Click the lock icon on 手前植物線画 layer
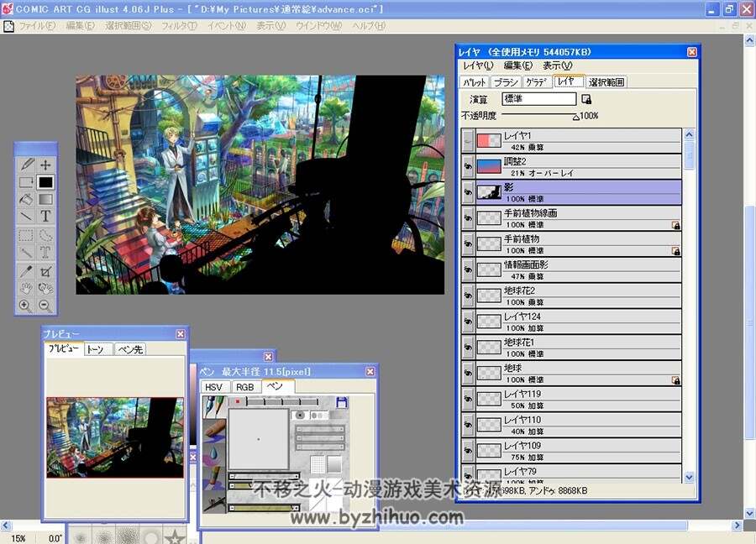 point(676,225)
